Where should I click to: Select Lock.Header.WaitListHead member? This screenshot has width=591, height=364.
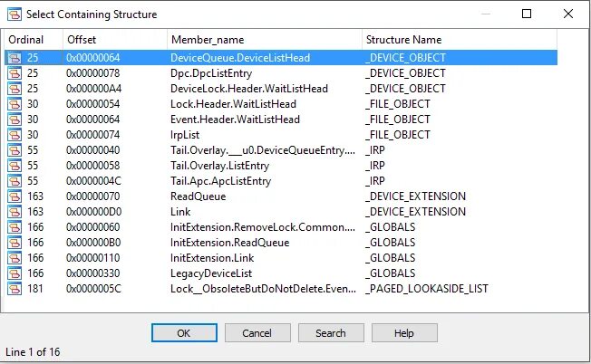click(233, 104)
